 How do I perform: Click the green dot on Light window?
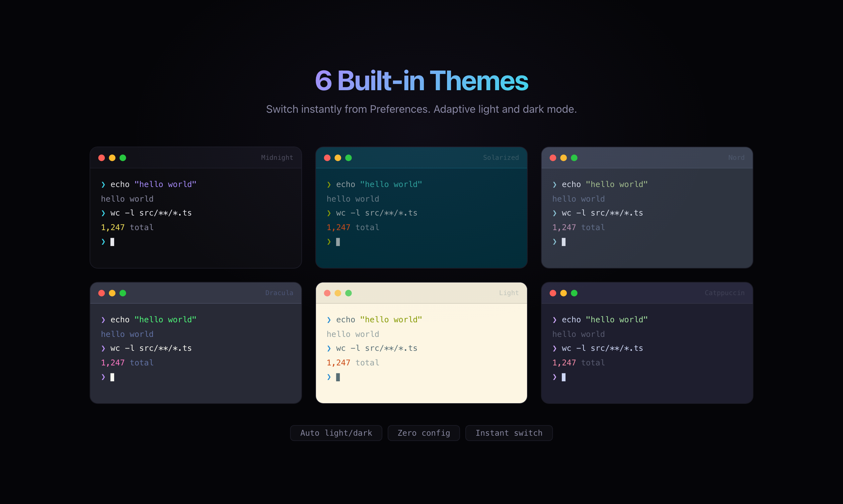click(348, 293)
